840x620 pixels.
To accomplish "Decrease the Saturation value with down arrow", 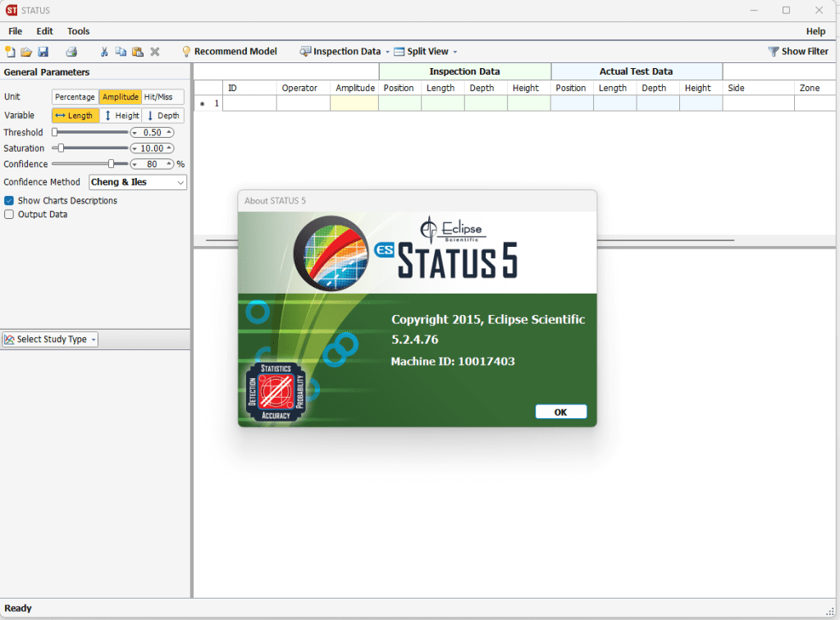I will 135,148.
